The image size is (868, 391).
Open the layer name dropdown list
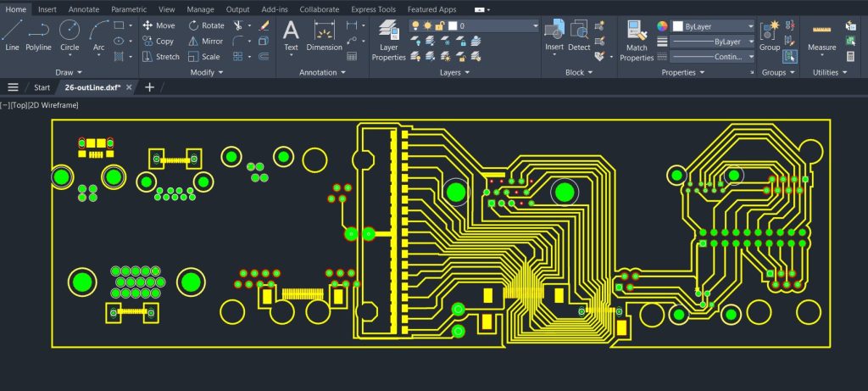[x=535, y=25]
